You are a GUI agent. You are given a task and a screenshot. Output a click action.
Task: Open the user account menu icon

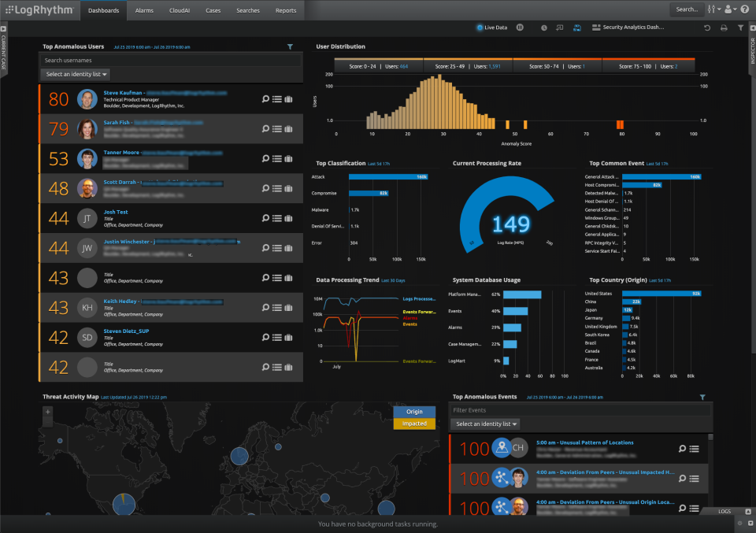point(731,9)
